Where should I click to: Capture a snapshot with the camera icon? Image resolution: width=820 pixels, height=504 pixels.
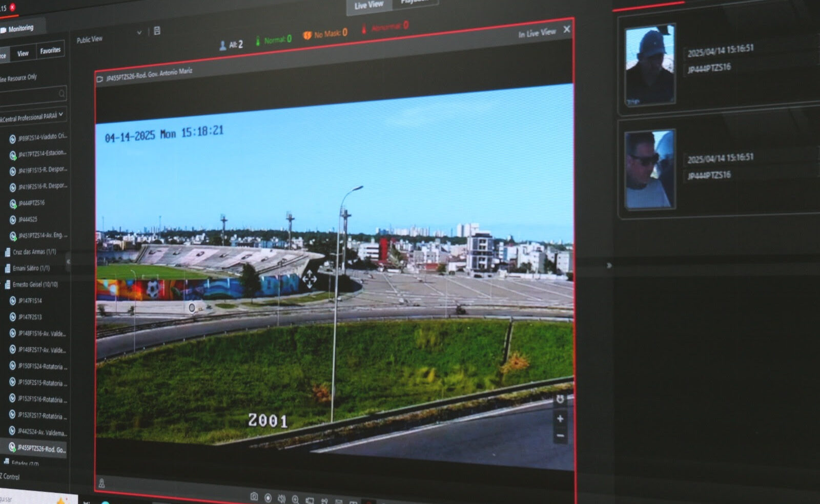pyautogui.click(x=254, y=496)
